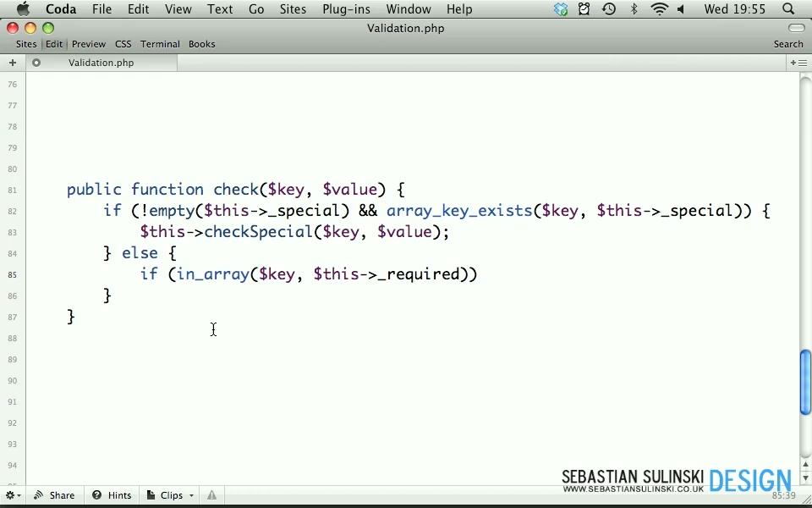Click on '_required' property in line 85

pos(419,273)
